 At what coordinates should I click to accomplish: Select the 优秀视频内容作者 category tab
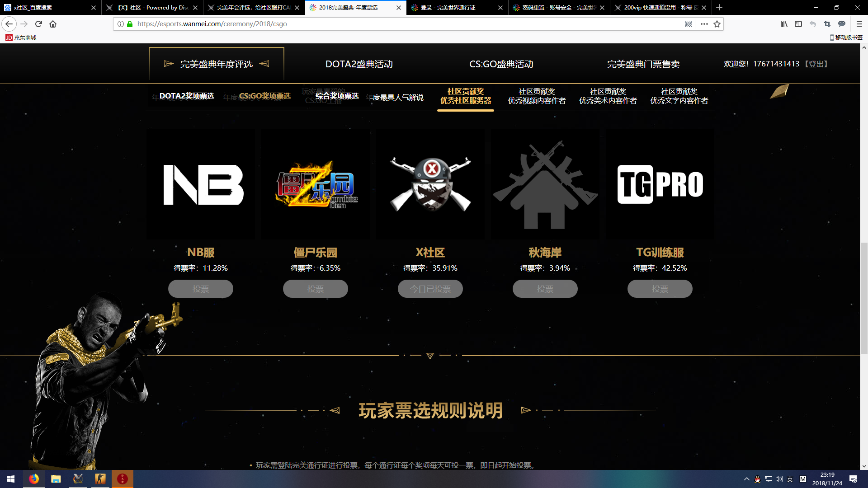537,96
